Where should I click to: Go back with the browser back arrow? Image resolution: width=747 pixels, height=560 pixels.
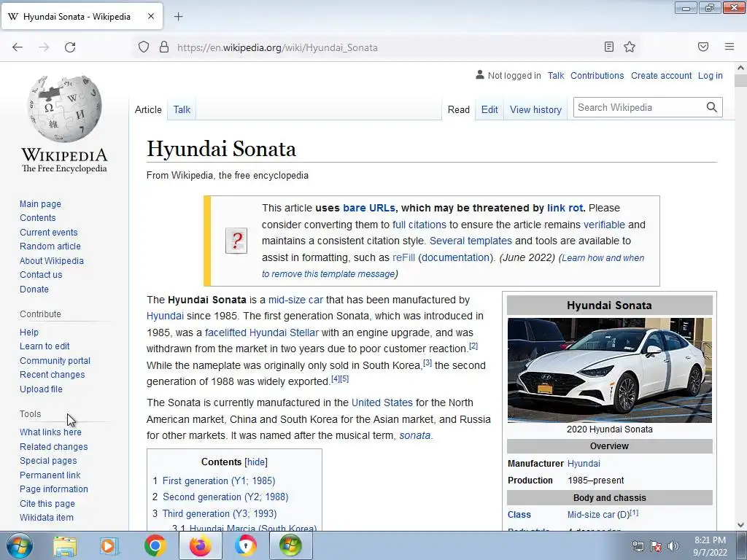pos(18,47)
